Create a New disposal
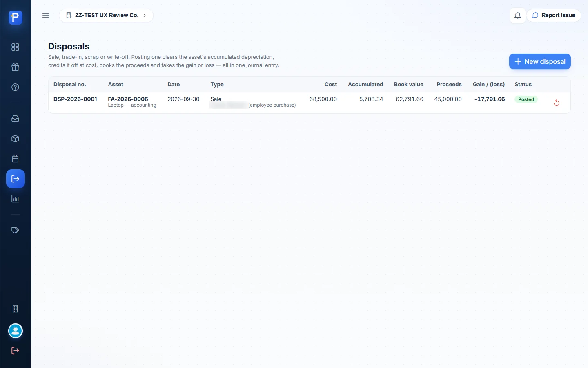This screenshot has height=368, width=588. (x=540, y=61)
